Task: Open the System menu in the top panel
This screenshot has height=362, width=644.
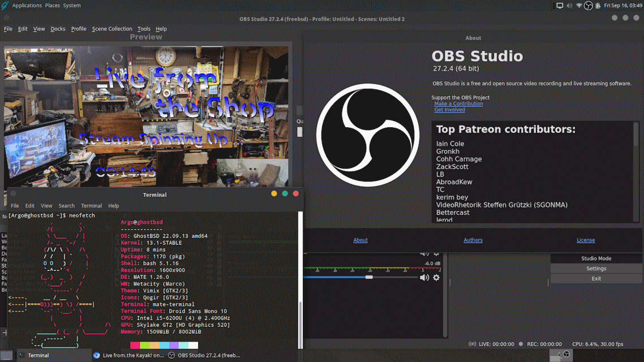Action: [x=72, y=5]
